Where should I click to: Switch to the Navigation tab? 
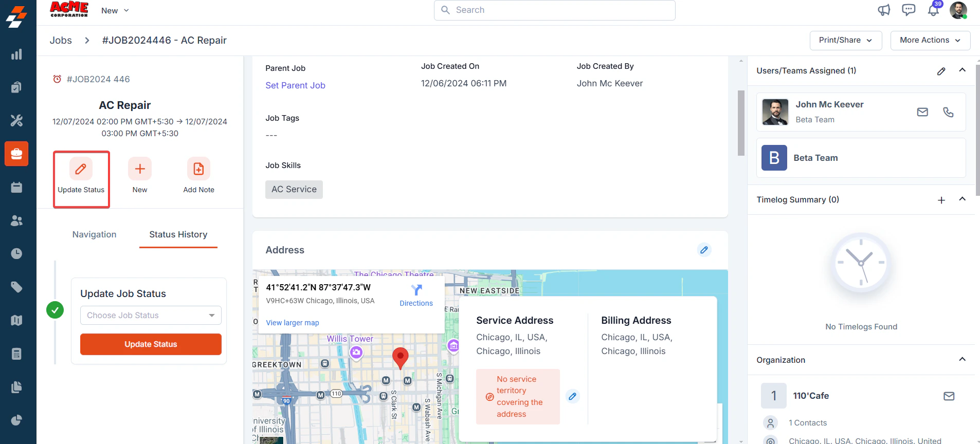94,234
